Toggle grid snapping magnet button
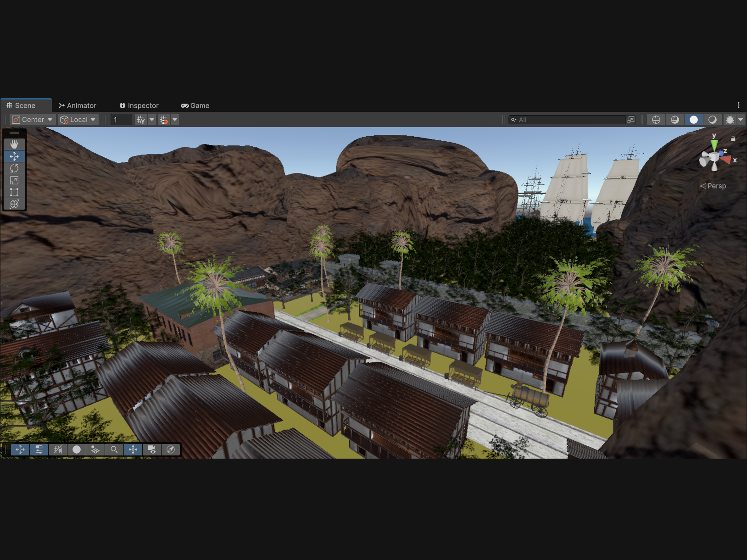The image size is (747, 560). (164, 120)
